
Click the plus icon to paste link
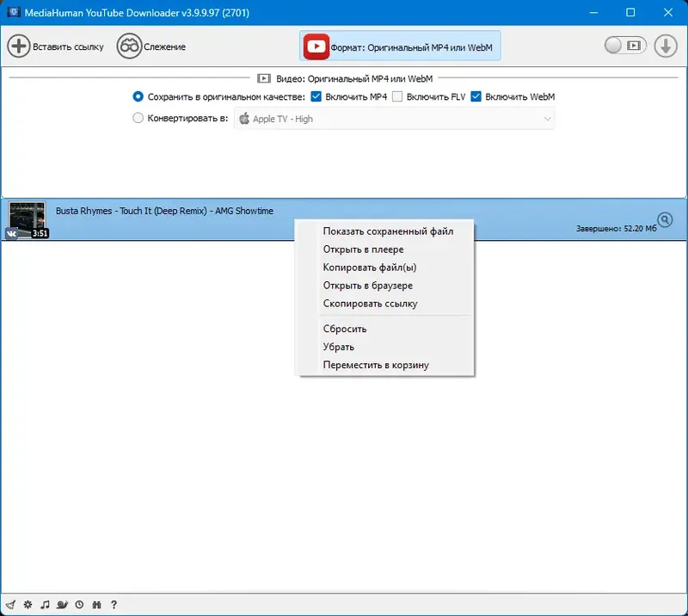pyautogui.click(x=18, y=46)
